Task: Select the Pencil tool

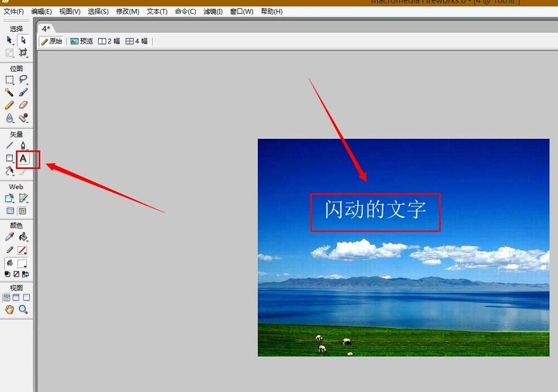Action: pyautogui.click(x=9, y=105)
